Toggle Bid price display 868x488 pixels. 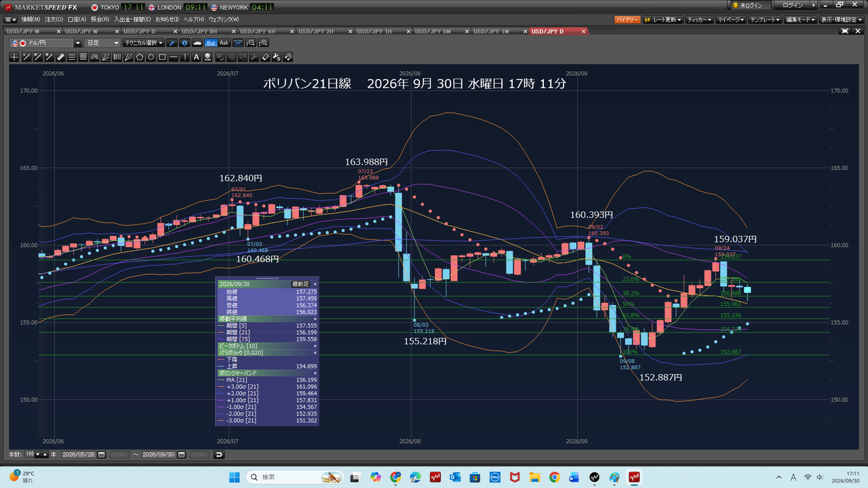pyautogui.click(x=211, y=43)
